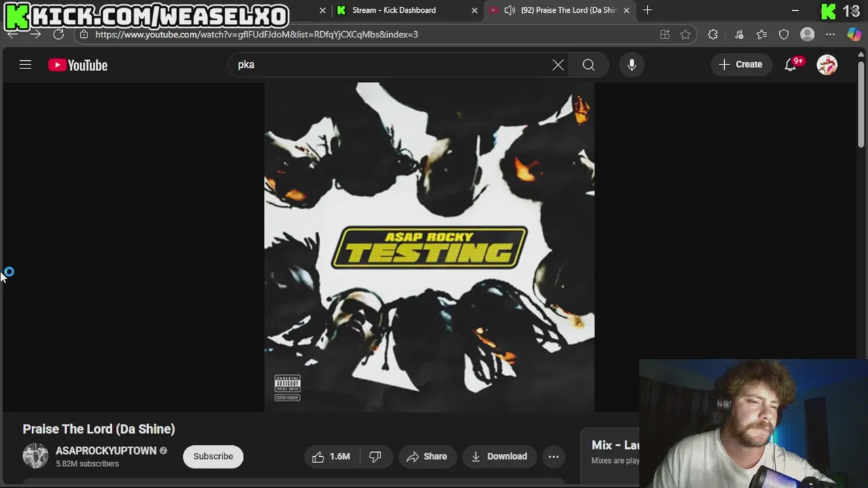Click the 5.82M subscribers text
Viewport: 868px width, 488px height.
coord(87,464)
